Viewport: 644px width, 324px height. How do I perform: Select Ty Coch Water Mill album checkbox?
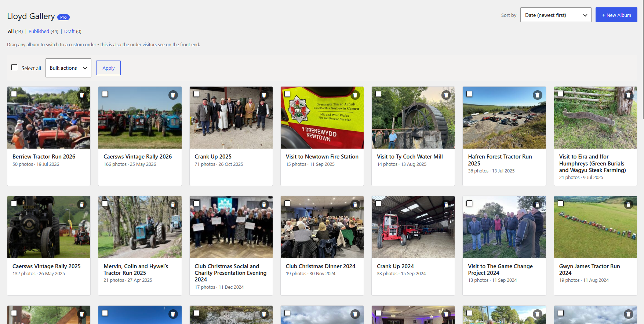(x=378, y=94)
